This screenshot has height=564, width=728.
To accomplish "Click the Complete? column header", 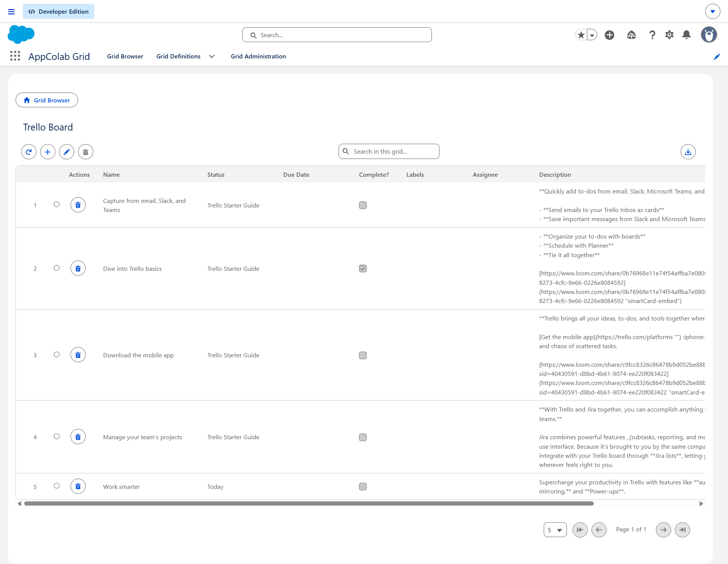I will tap(374, 174).
